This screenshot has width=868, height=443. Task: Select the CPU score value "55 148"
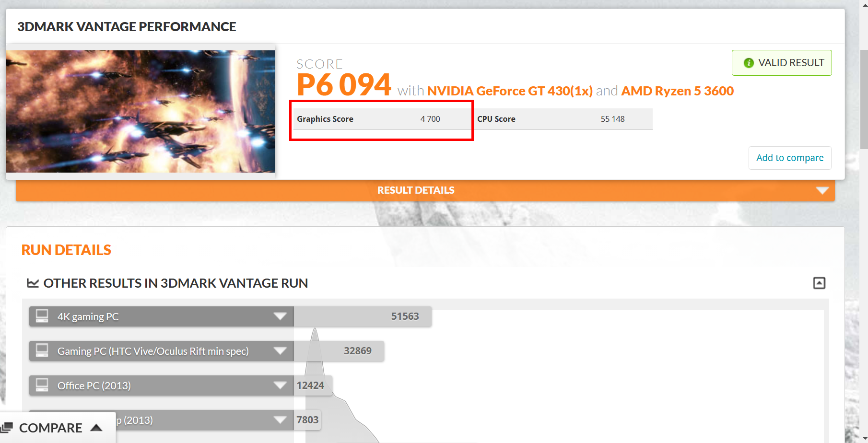click(x=613, y=119)
